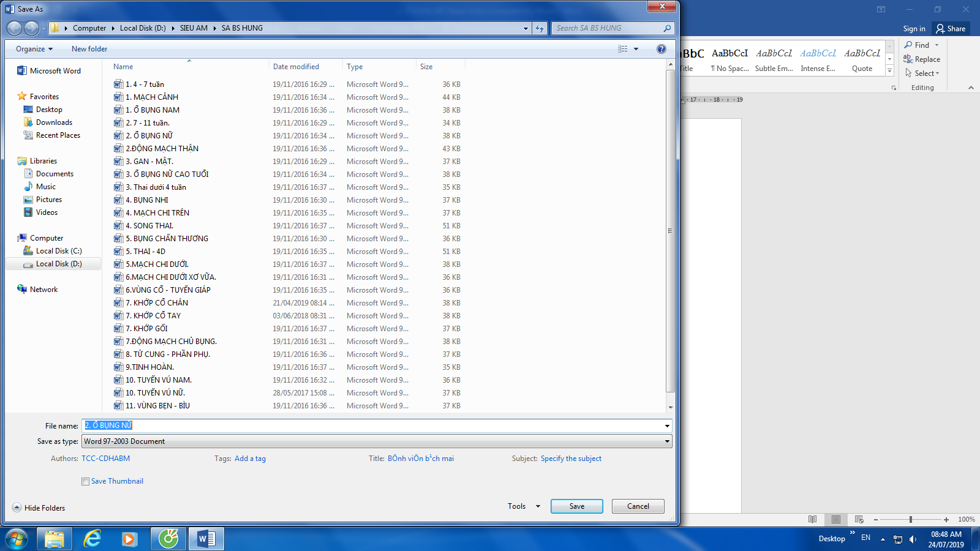
Task: Click the Save button
Action: tap(576, 506)
